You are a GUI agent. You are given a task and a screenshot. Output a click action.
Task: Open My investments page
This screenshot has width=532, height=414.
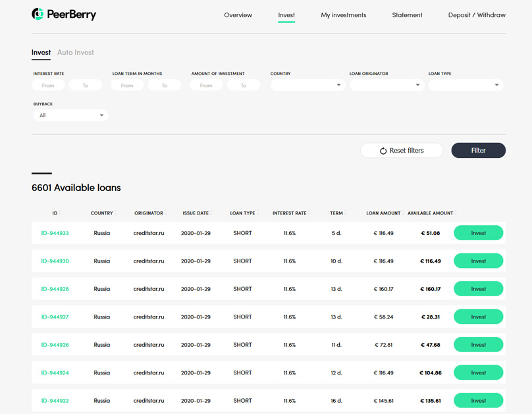[x=343, y=15]
